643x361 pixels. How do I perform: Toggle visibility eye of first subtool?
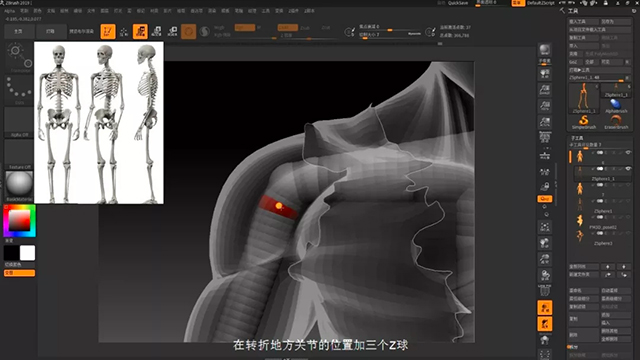[x=628, y=153]
